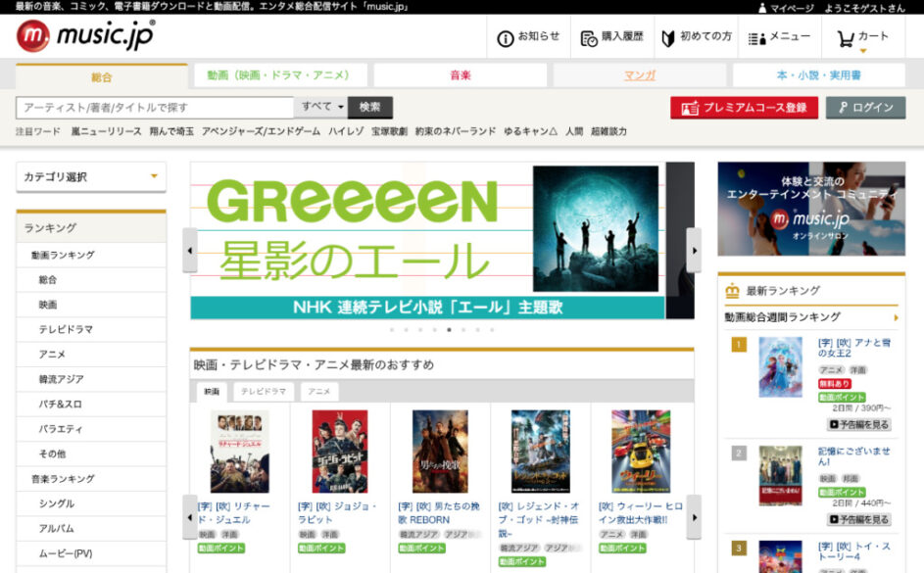Image resolution: width=924 pixels, height=573 pixels.
Task: Click the 検索 search button
Action: coord(370,107)
